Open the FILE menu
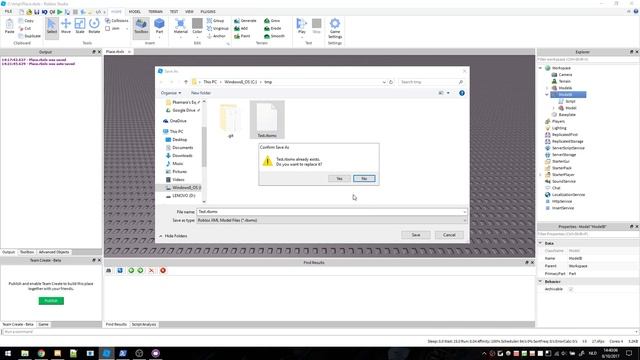 [x=8, y=11]
